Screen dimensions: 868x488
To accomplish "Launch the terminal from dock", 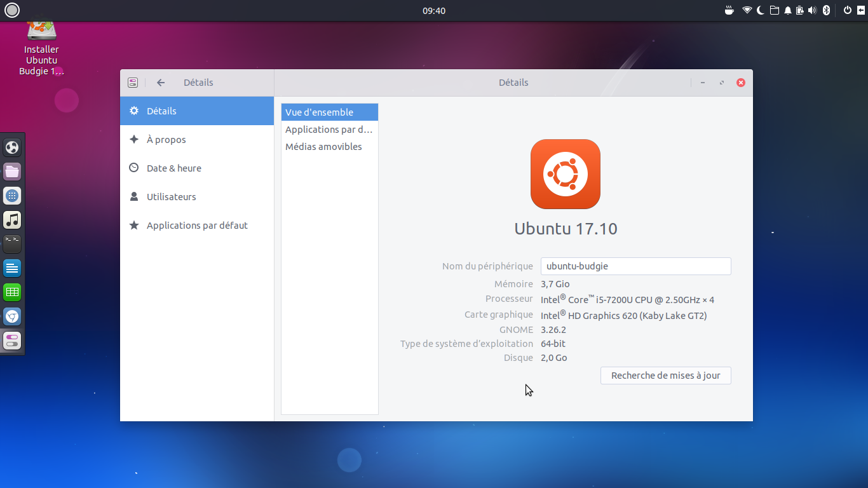I will click(12, 244).
